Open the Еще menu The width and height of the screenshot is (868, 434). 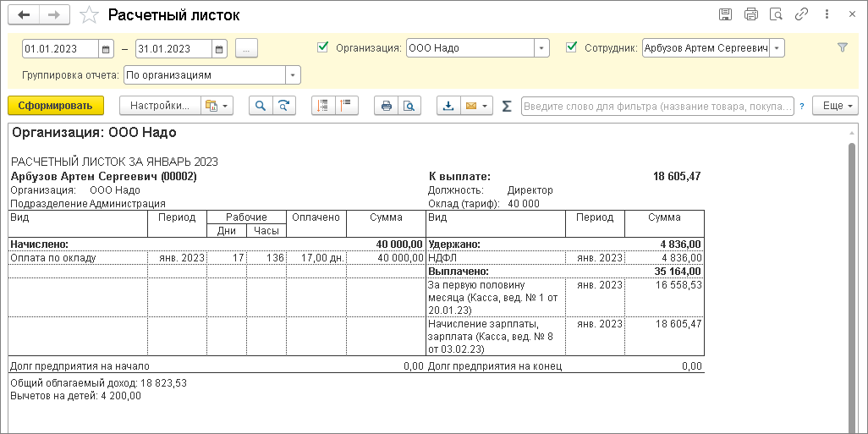tap(835, 106)
